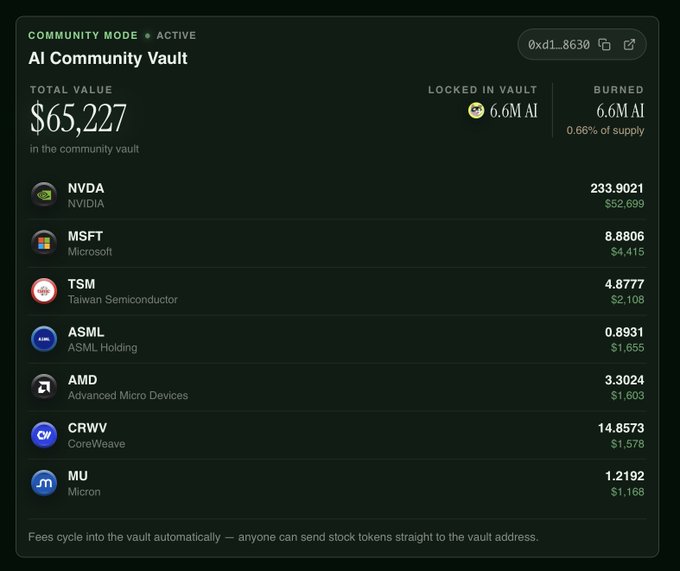This screenshot has width=680, height=571.
Task: Click the 233.9021 NVDA share amount
Action: tap(617, 188)
